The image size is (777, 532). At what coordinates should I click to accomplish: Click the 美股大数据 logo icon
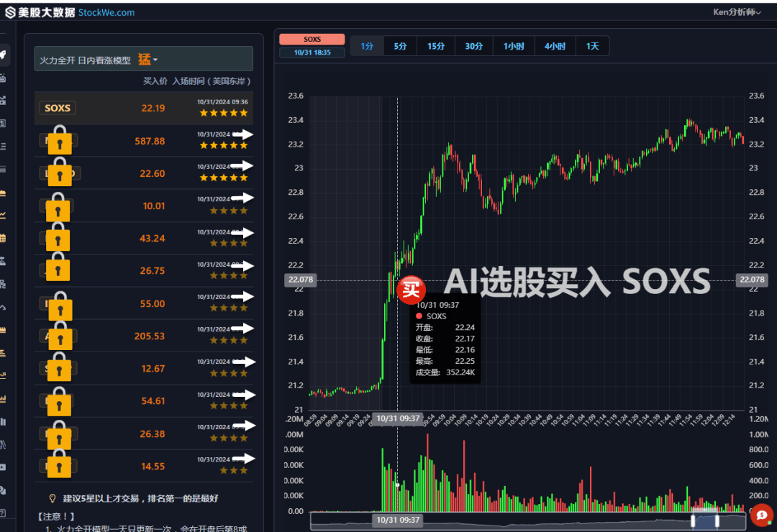10,12
